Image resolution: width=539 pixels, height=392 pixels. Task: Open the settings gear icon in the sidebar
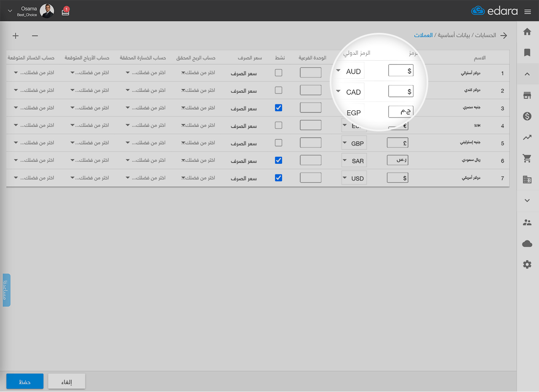(527, 264)
